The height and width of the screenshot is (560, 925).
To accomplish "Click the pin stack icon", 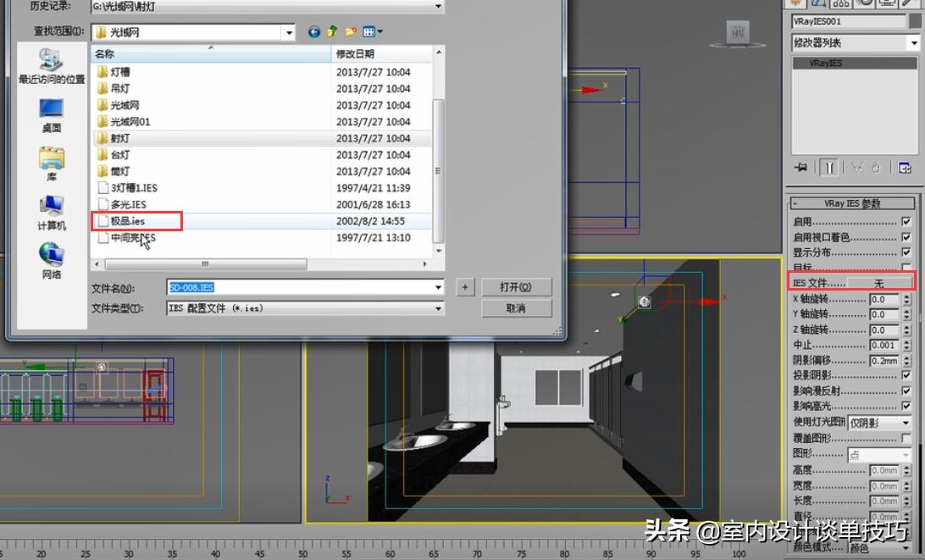I will [x=800, y=168].
